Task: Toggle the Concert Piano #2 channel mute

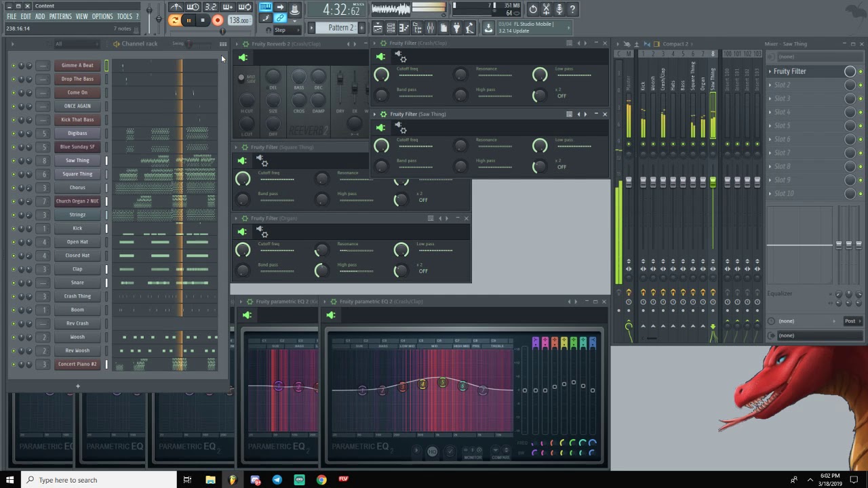Action: (13, 364)
